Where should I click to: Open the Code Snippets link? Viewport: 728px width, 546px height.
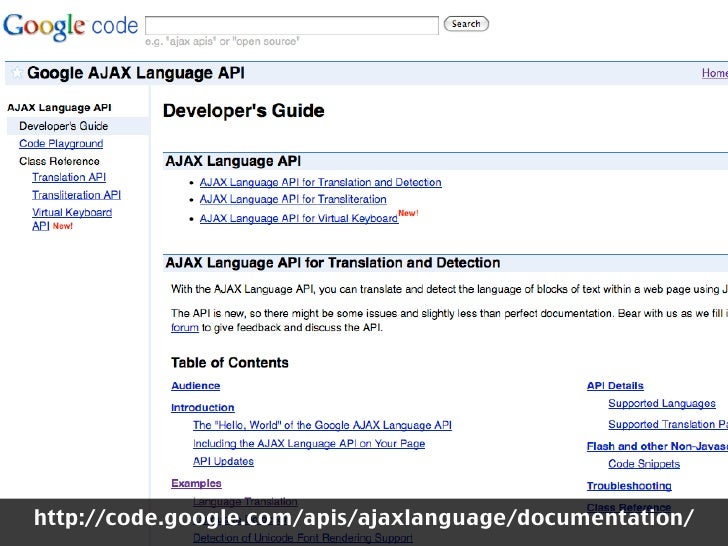tap(643, 464)
